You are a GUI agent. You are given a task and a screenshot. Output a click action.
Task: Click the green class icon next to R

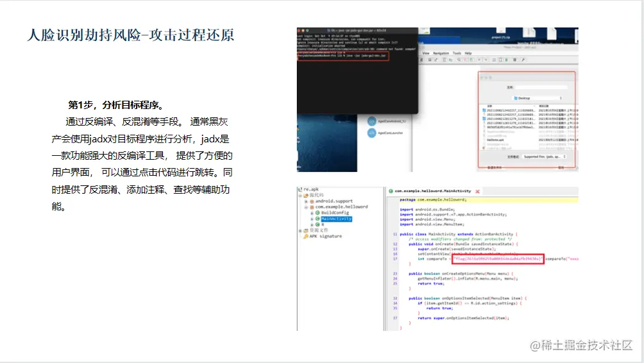point(318,224)
